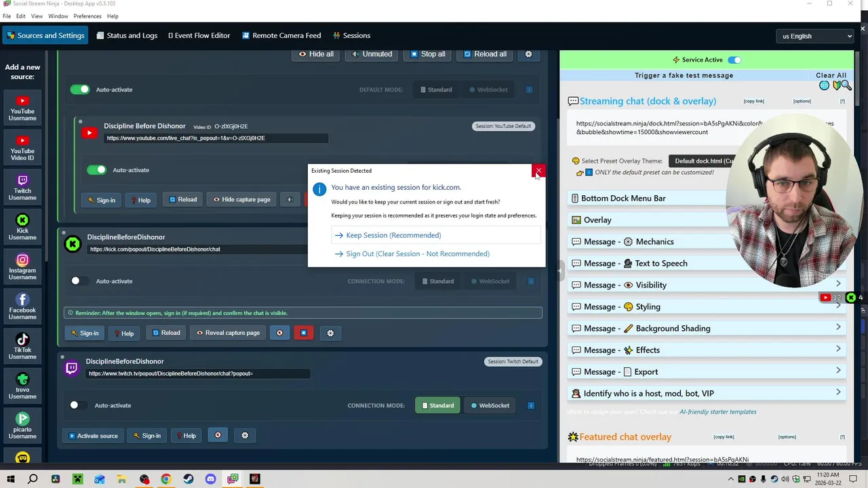Screen dimensions: 868x488
Task: Select Standard connection mode for Twitch
Action: 438,405
